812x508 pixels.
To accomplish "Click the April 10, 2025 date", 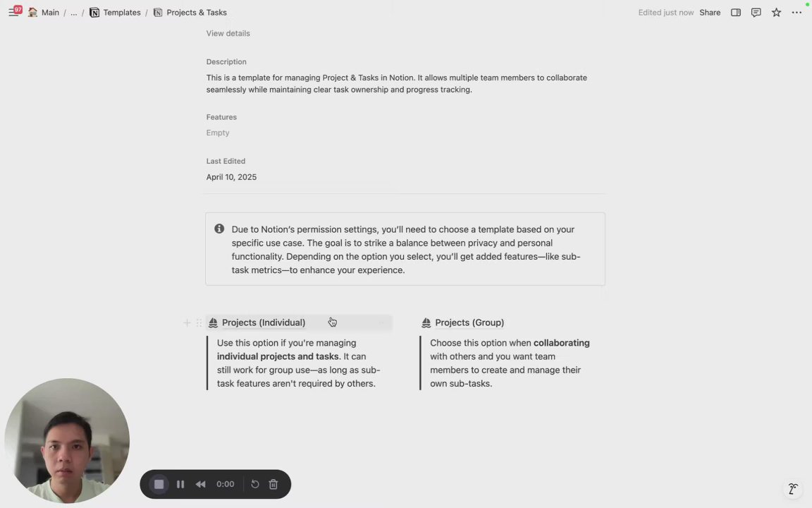I will point(231,177).
